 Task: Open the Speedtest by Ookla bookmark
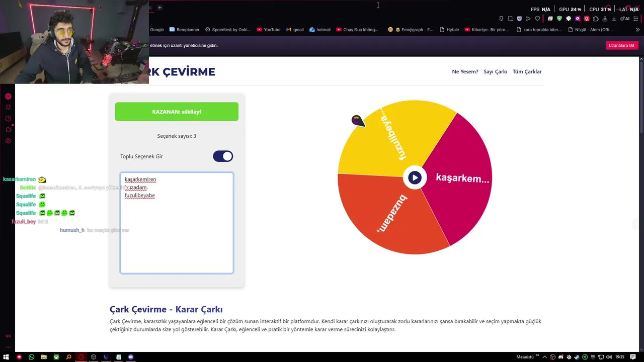point(228,30)
